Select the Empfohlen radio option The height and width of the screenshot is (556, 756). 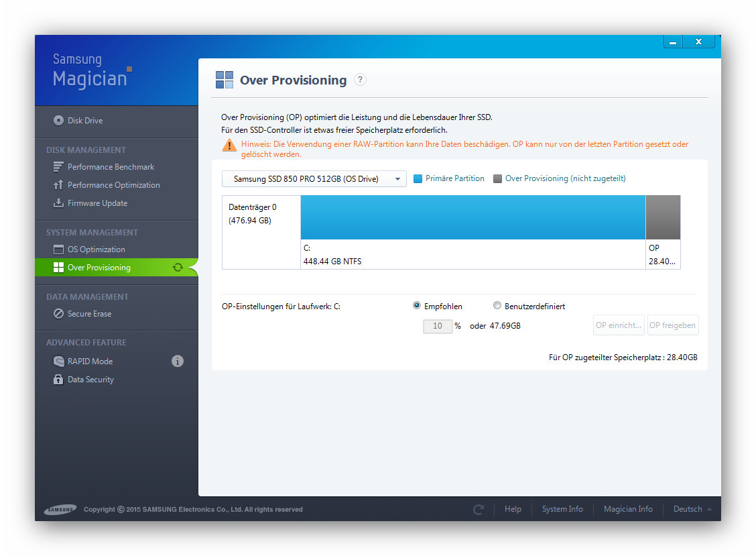[417, 306]
